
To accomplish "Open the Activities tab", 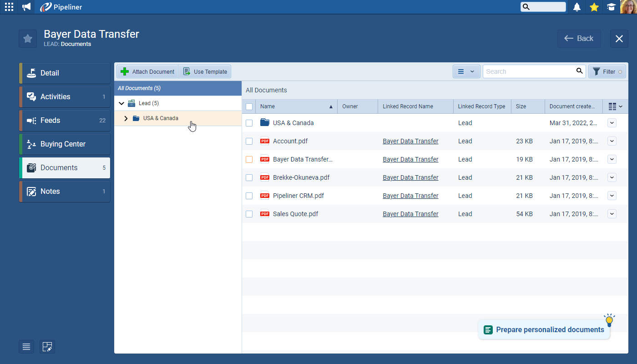I will pyautogui.click(x=65, y=96).
